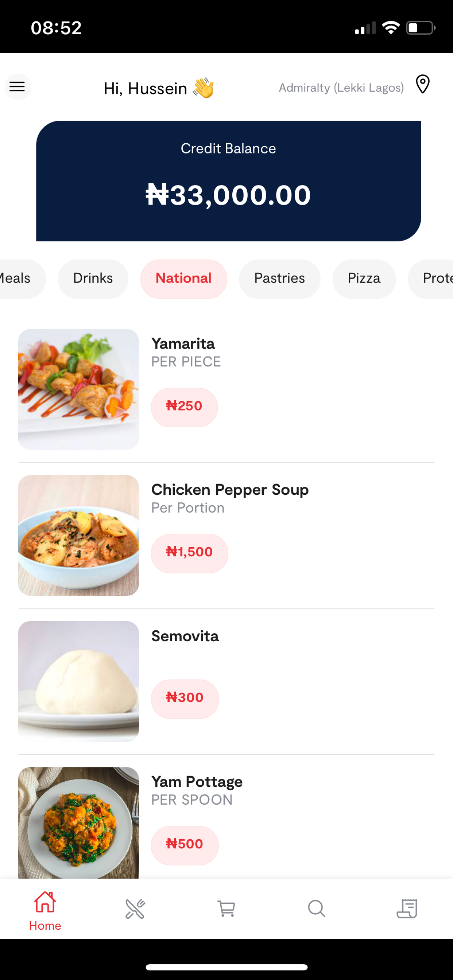
Task: Open the Yamarita food photo
Action: (78, 389)
